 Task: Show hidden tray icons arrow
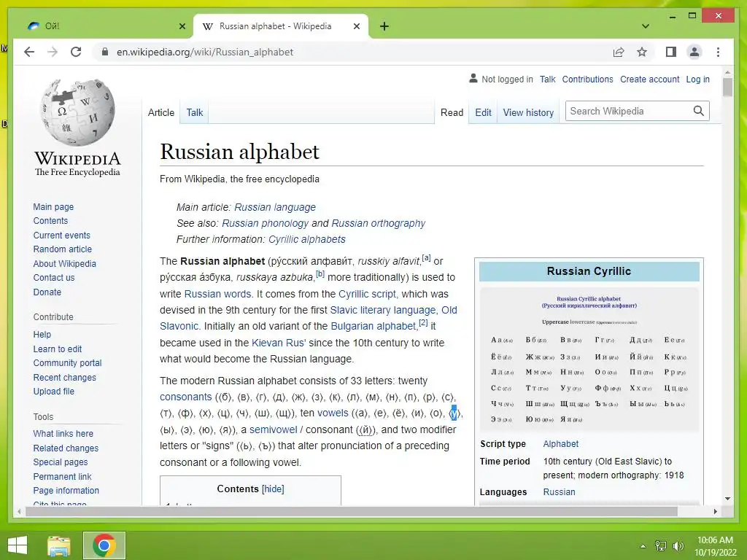click(x=643, y=546)
